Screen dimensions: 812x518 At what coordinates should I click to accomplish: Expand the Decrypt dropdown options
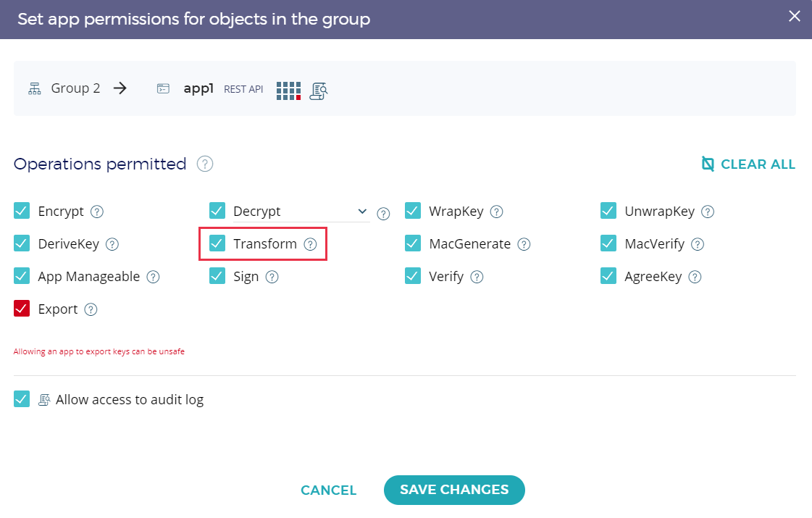(x=362, y=212)
